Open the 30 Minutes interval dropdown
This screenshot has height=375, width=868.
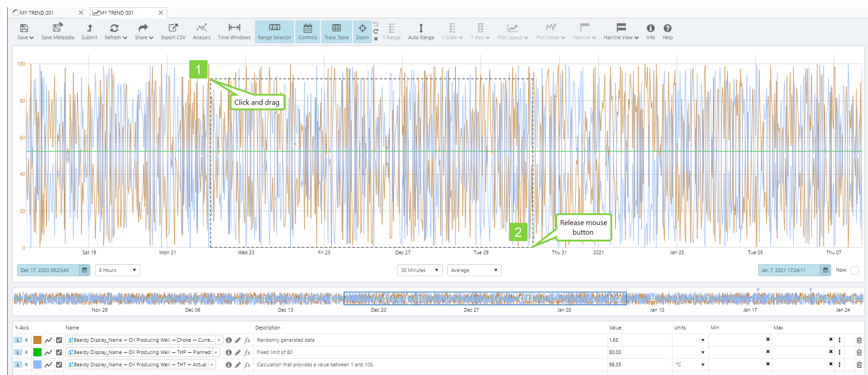419,270
